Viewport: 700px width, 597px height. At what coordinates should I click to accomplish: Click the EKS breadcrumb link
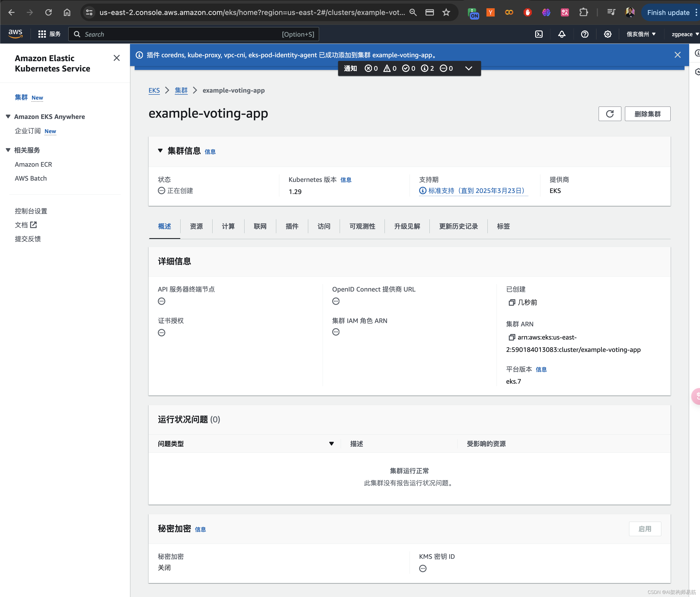tap(154, 90)
